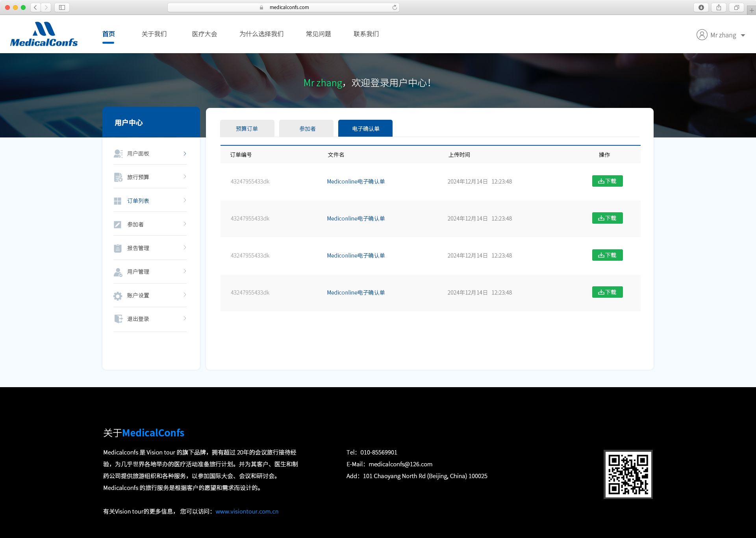Click first row order number 43247955433dk
The width and height of the screenshot is (756, 538).
pos(250,182)
